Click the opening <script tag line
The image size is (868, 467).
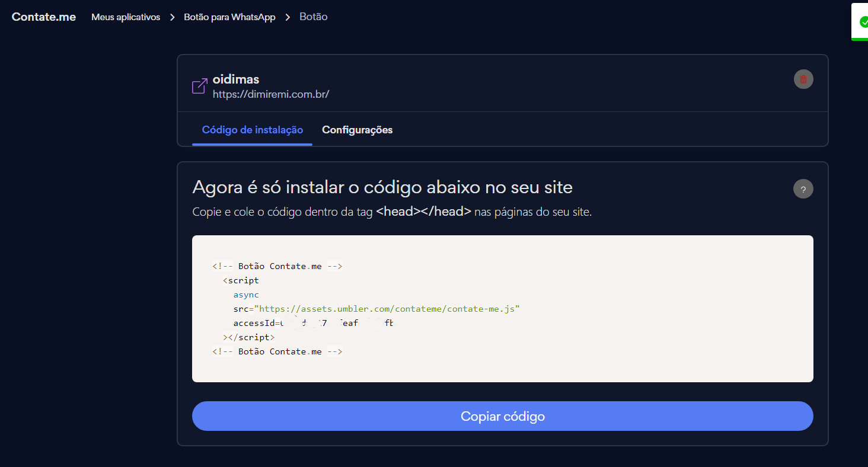click(241, 280)
